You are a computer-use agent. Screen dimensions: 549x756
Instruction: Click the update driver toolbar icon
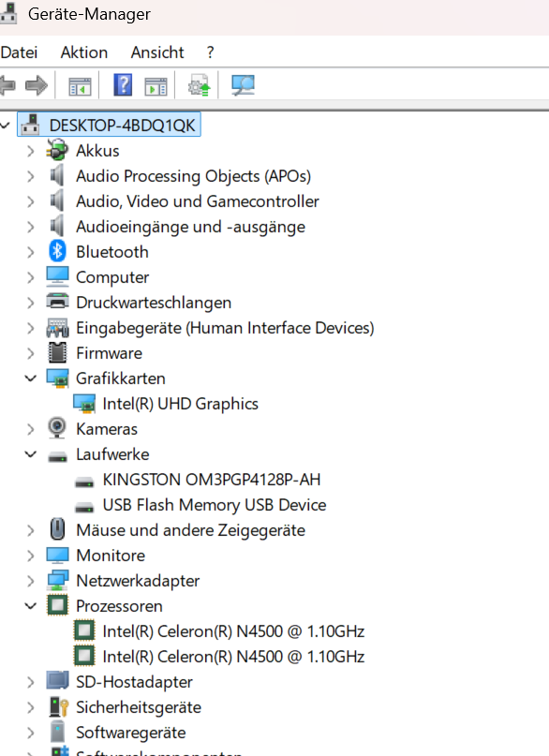click(x=199, y=85)
